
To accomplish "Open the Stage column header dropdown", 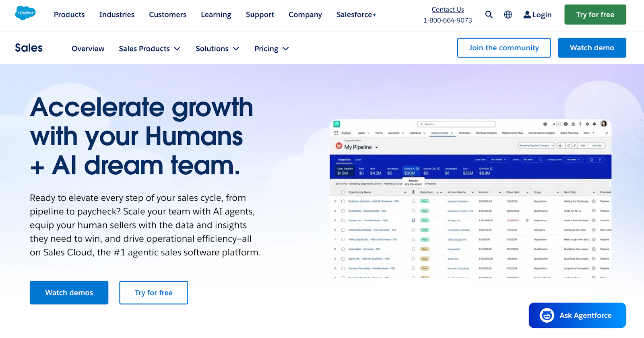I will (557, 192).
